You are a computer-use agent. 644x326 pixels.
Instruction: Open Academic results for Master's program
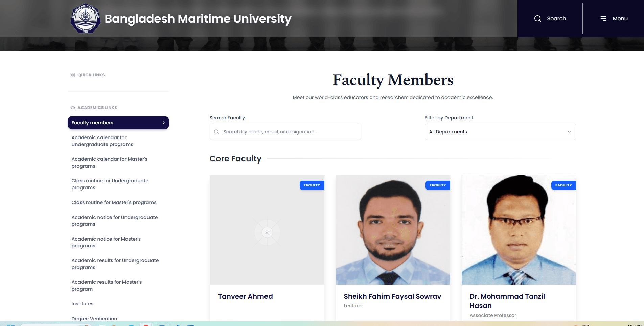point(107,285)
